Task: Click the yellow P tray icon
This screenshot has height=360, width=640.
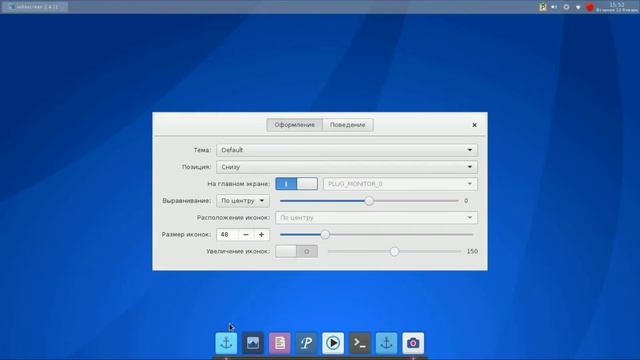Action: [x=542, y=7]
